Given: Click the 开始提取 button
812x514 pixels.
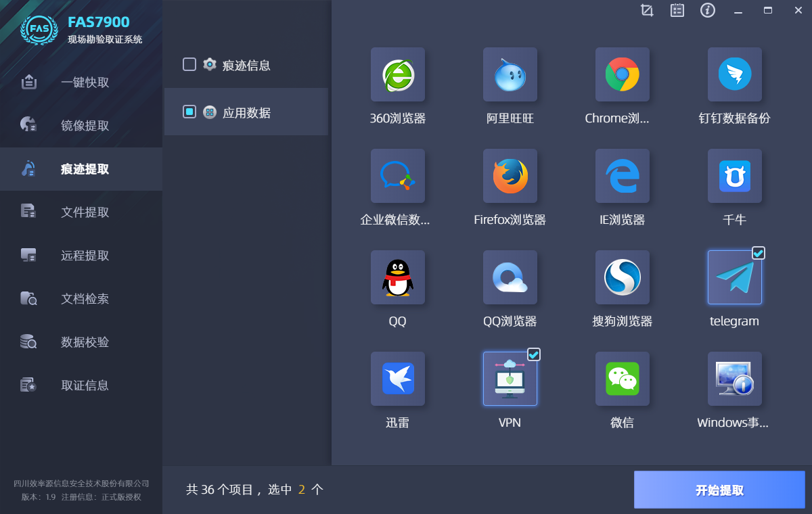Looking at the screenshot, I should pos(719,490).
